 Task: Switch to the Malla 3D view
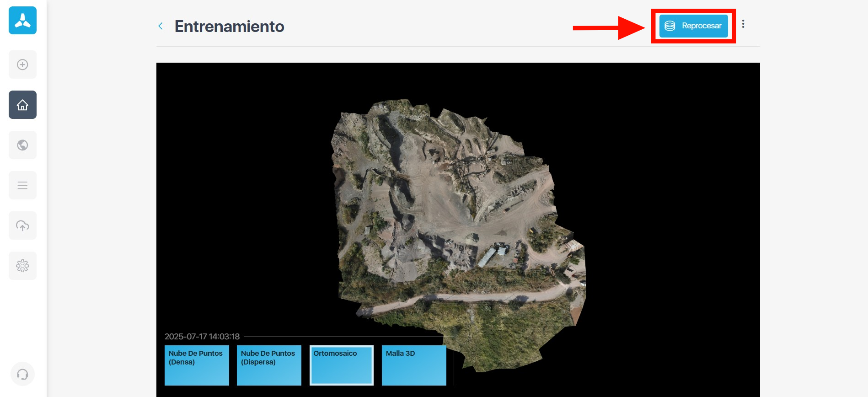[414, 365]
